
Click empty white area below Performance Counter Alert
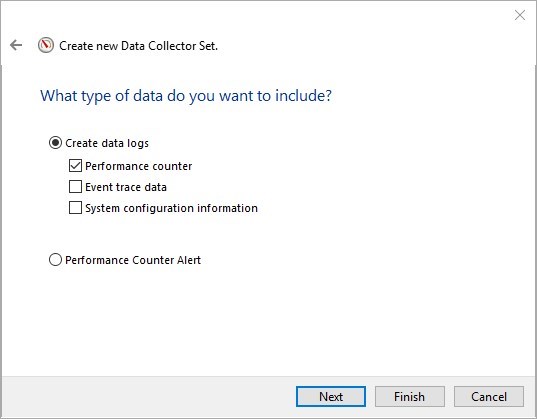(x=267, y=319)
